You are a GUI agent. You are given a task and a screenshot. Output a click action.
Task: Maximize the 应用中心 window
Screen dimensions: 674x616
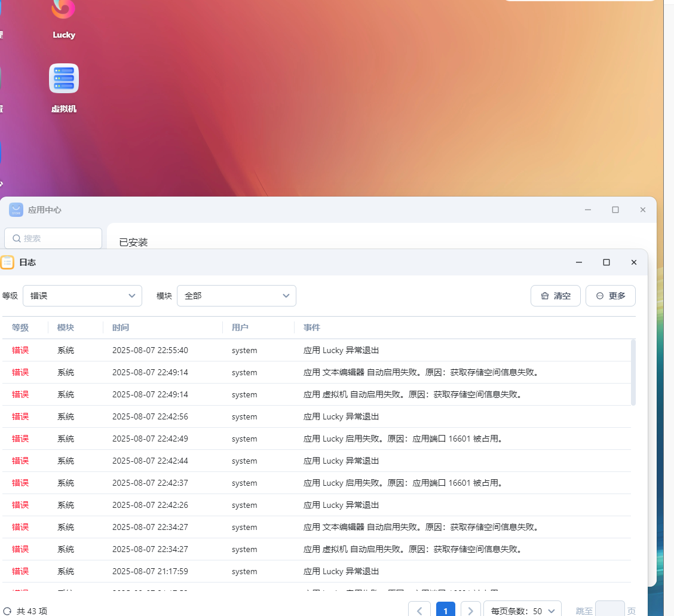tap(615, 210)
